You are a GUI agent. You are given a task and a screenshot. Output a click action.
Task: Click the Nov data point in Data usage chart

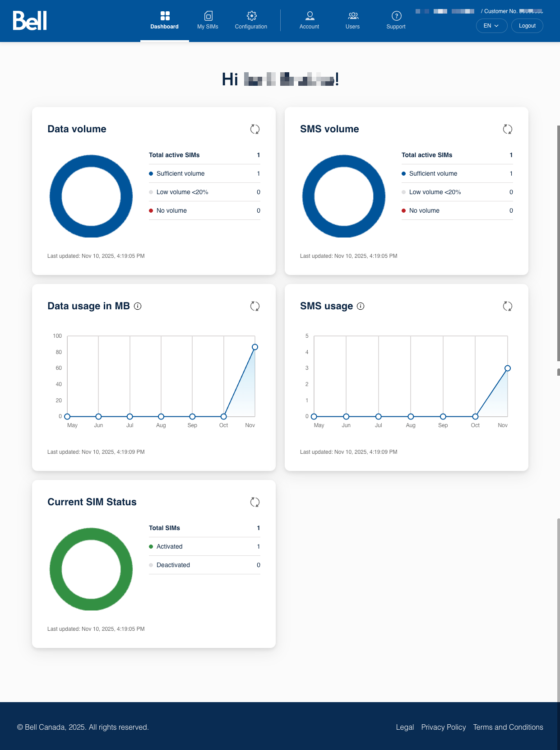pyautogui.click(x=255, y=347)
